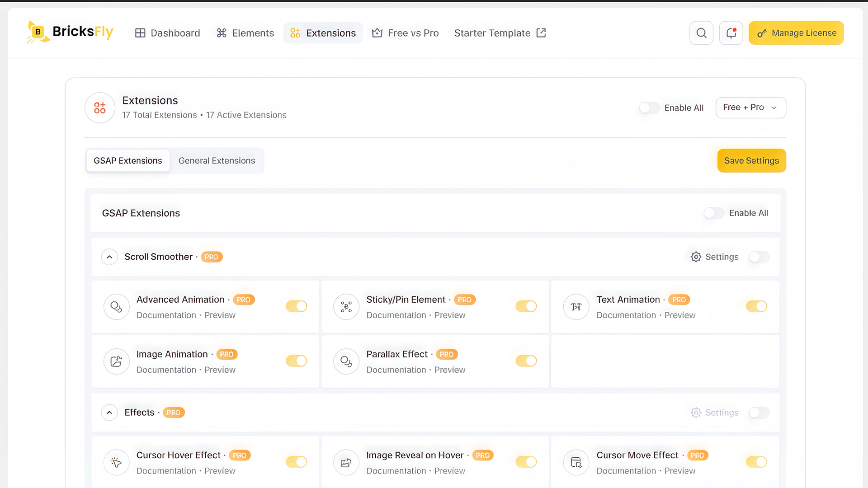Image resolution: width=868 pixels, height=488 pixels.
Task: Disable Parallax Effect toggle
Action: coord(526,361)
